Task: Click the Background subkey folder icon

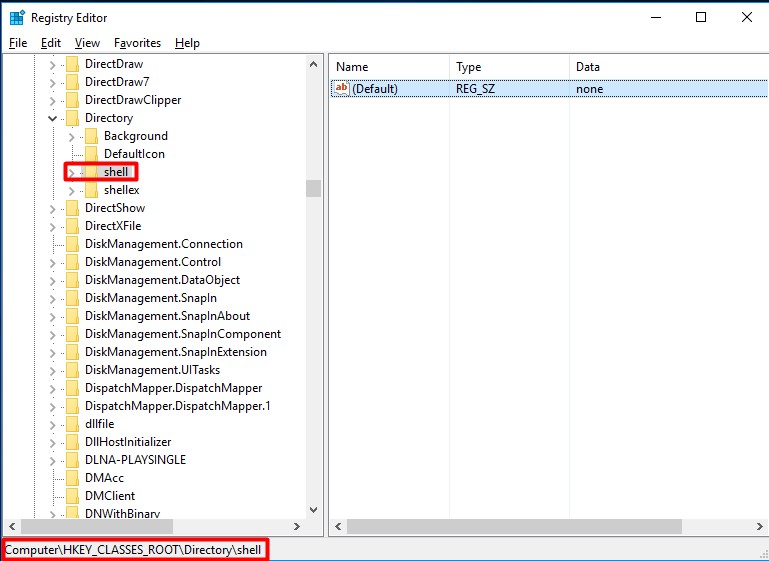Action: pos(91,136)
